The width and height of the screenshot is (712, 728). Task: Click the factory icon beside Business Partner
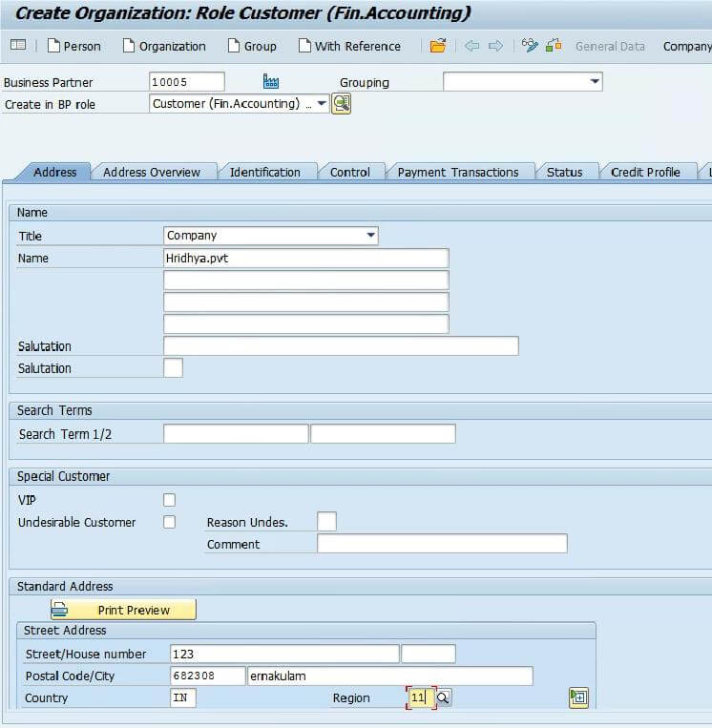pyautogui.click(x=270, y=82)
